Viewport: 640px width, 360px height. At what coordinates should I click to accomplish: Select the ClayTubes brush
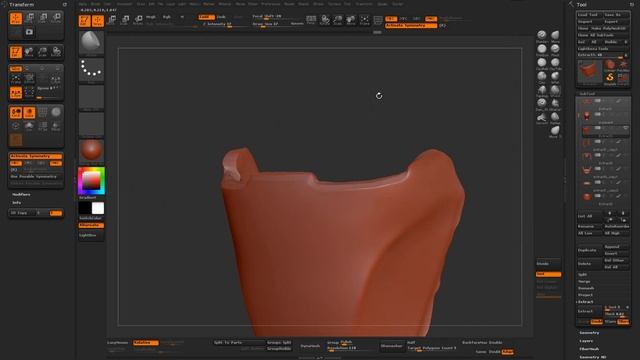tap(555, 63)
